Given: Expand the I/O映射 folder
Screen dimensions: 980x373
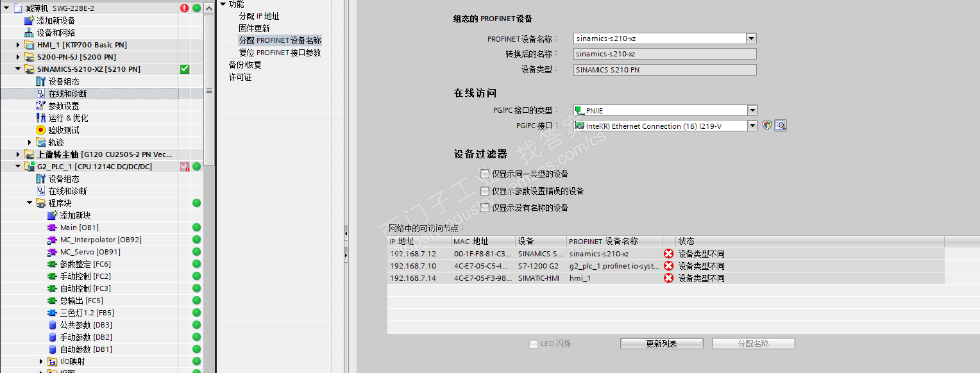Looking at the screenshot, I should click(41, 361).
